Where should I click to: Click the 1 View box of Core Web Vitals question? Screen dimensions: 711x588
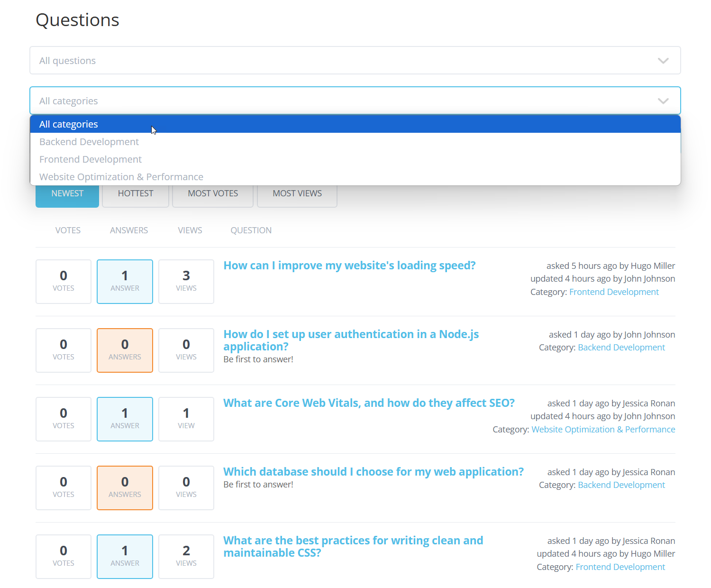pos(186,419)
